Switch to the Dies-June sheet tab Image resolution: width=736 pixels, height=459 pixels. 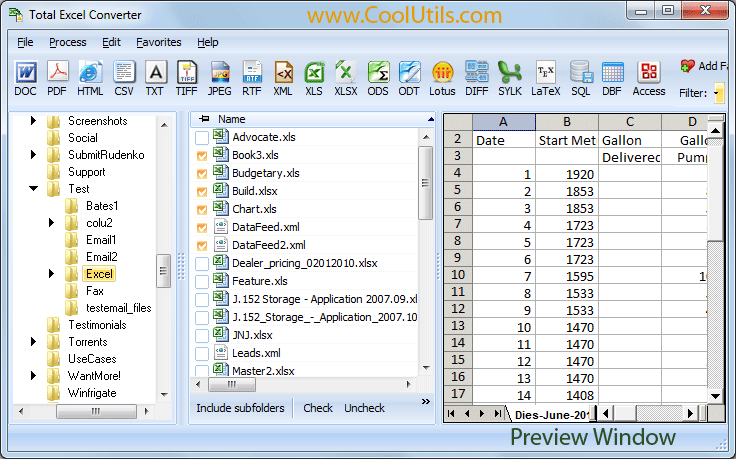[551, 414]
